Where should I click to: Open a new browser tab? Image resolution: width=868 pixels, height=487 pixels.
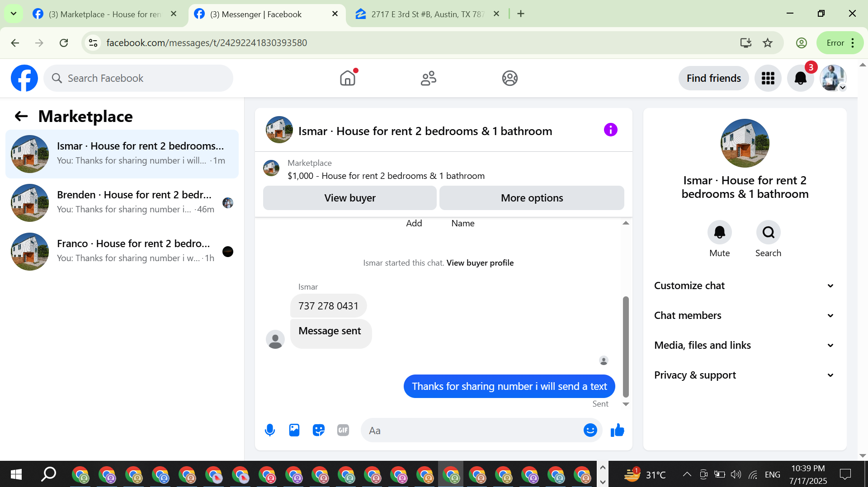(x=521, y=14)
